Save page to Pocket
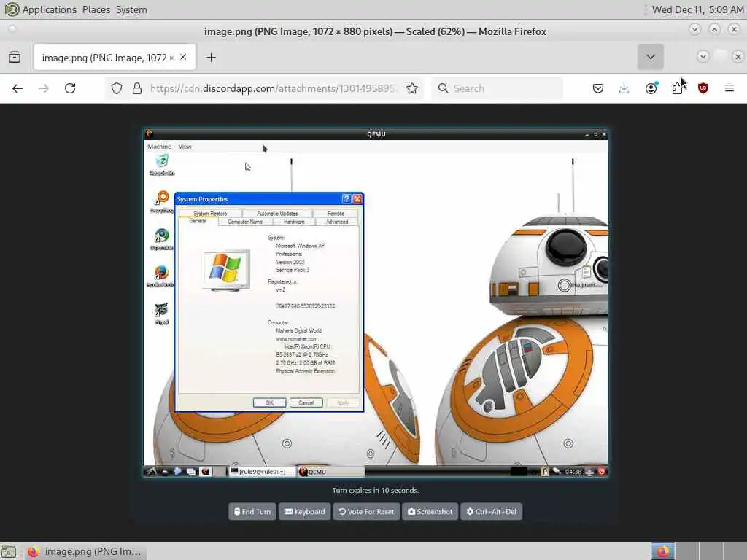 tap(598, 88)
